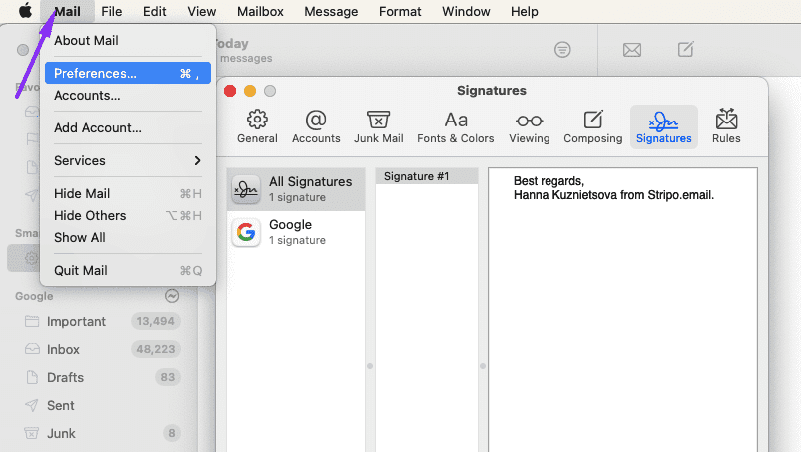The image size is (801, 452).
Task: Click the Inbox tray icon
Action: 32,349
